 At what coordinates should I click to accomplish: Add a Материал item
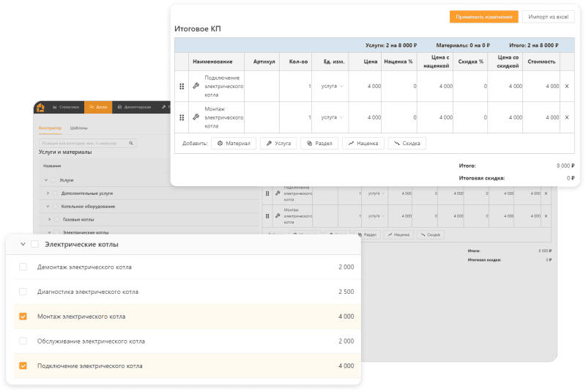234,144
